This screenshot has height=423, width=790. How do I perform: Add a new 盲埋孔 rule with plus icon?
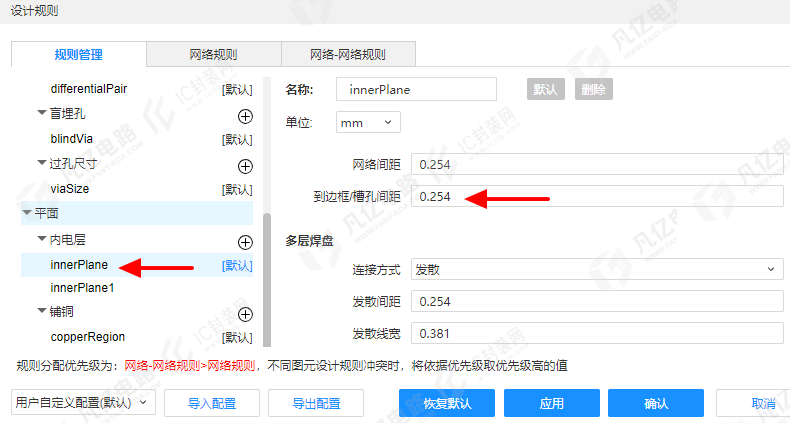click(245, 117)
